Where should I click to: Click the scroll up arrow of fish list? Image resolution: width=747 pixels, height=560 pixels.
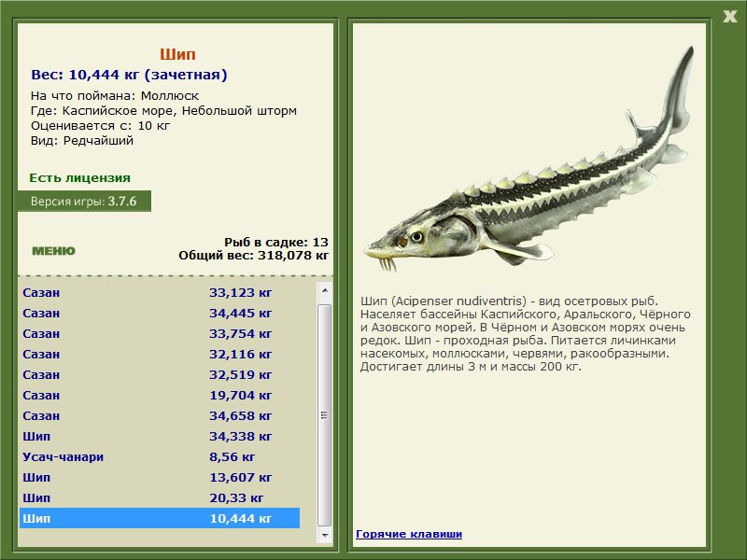325,290
